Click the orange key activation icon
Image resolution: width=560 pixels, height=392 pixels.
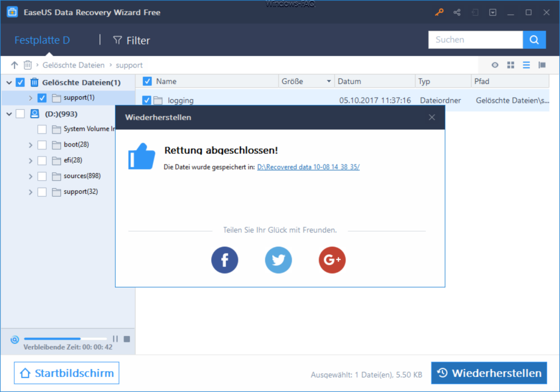(x=439, y=12)
